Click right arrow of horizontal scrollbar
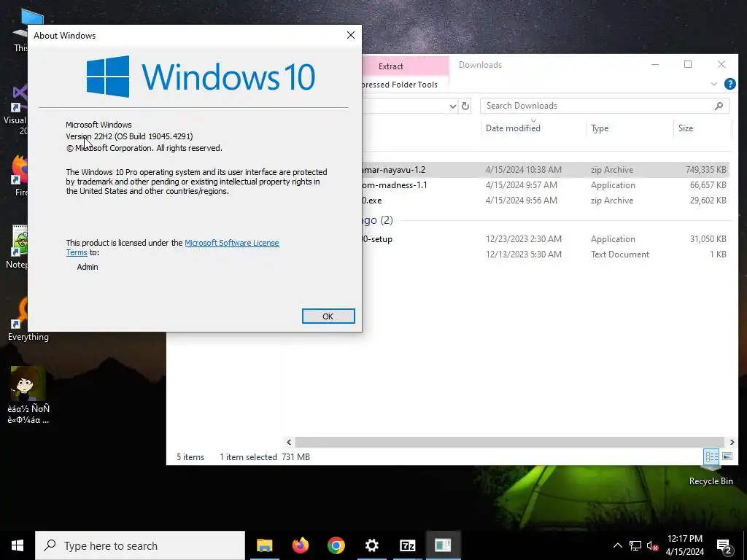 (x=732, y=443)
